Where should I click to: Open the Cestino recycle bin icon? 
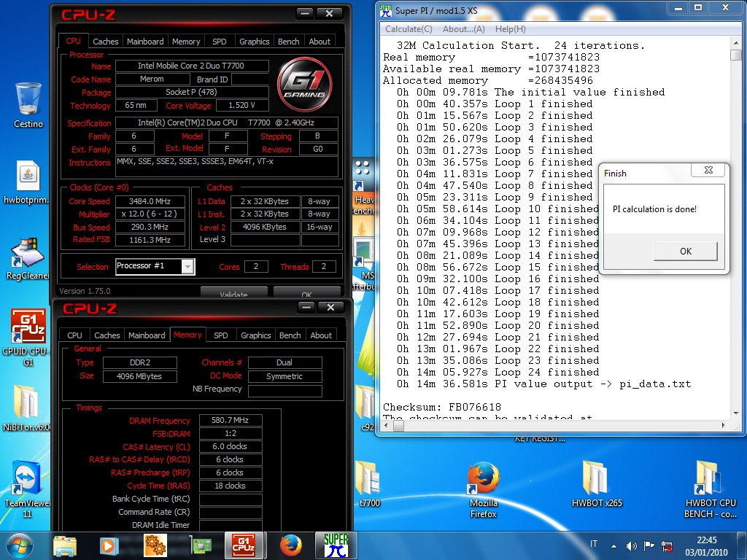(28, 106)
